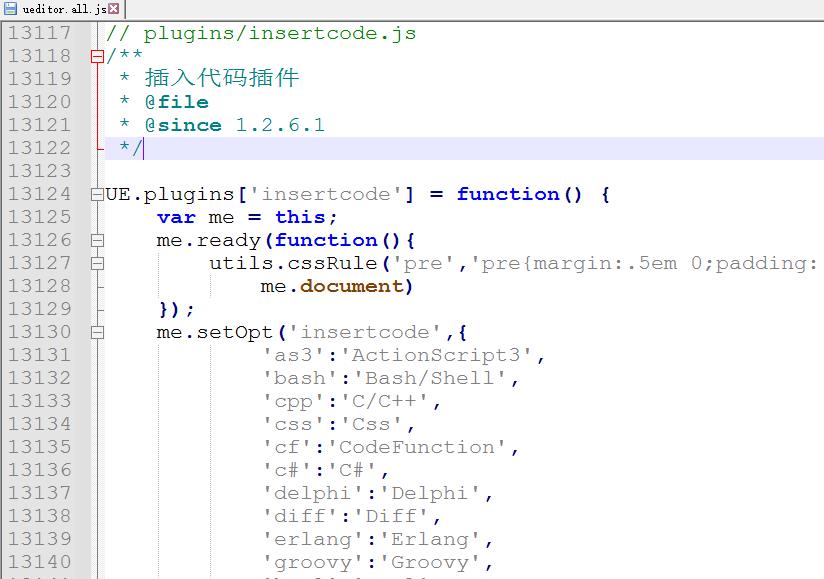Screen dimensions: 824x579
Task: Click the 'Groovy' string value
Action: coord(434,562)
